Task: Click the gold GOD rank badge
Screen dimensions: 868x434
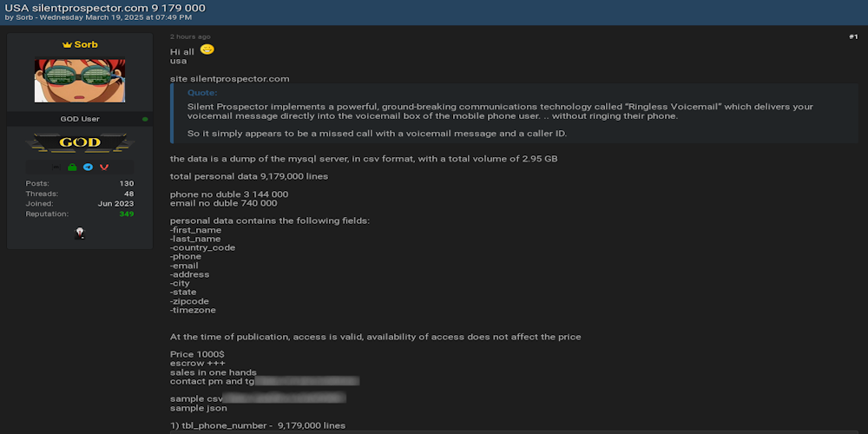Action: coord(80,142)
